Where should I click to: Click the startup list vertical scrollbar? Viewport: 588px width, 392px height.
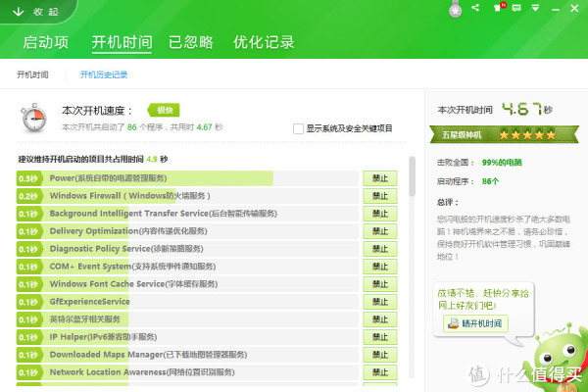click(413, 176)
